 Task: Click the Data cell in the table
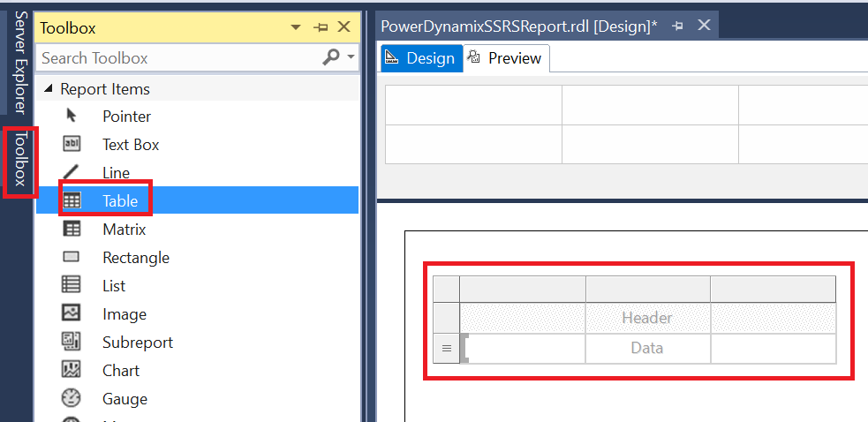tap(647, 348)
